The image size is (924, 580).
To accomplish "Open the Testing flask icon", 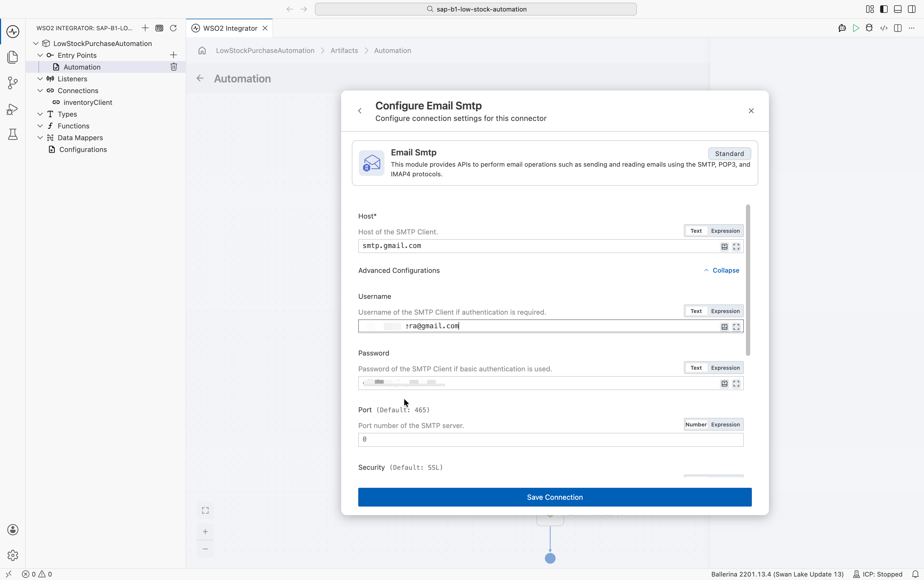I will (x=13, y=134).
